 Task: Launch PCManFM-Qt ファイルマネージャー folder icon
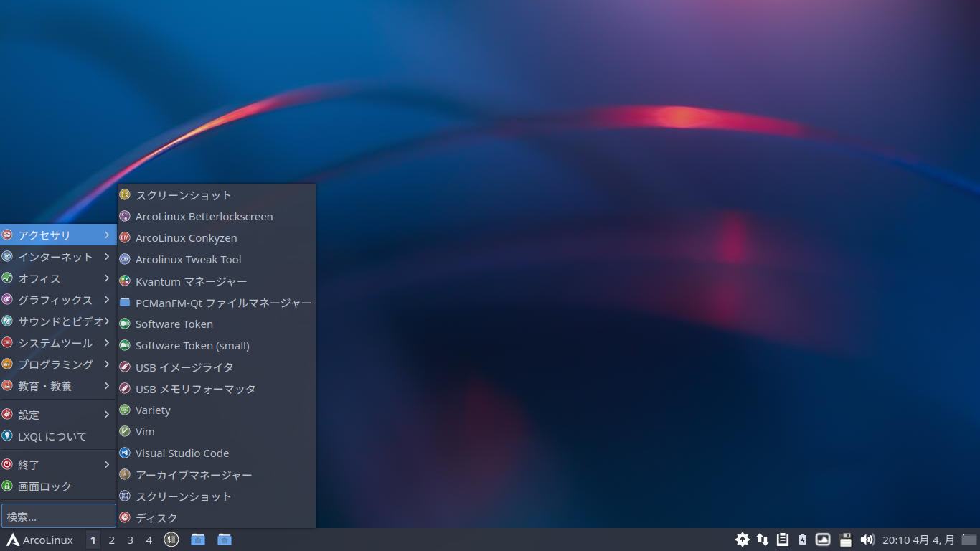[125, 302]
